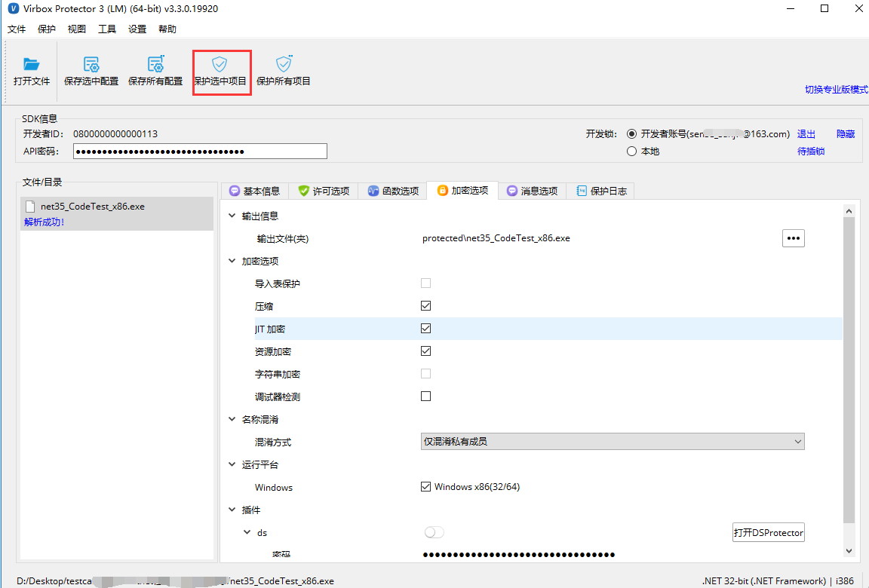Click the 打开DSProtector button
Screen dimensions: 869x588
point(768,533)
